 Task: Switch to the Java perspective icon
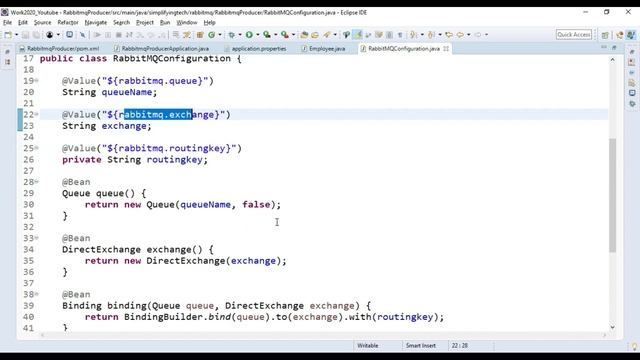620,35
